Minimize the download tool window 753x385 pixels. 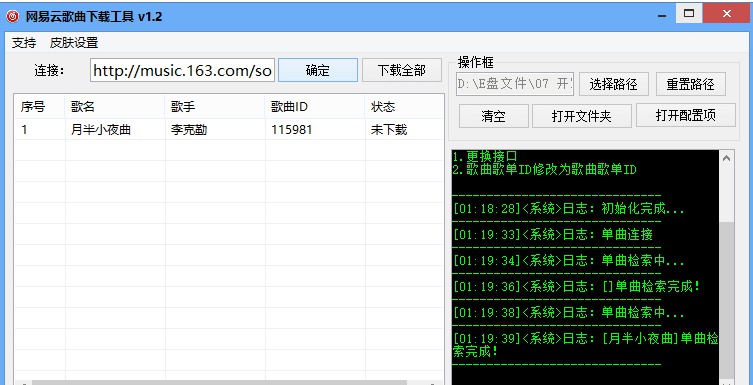click(x=663, y=15)
